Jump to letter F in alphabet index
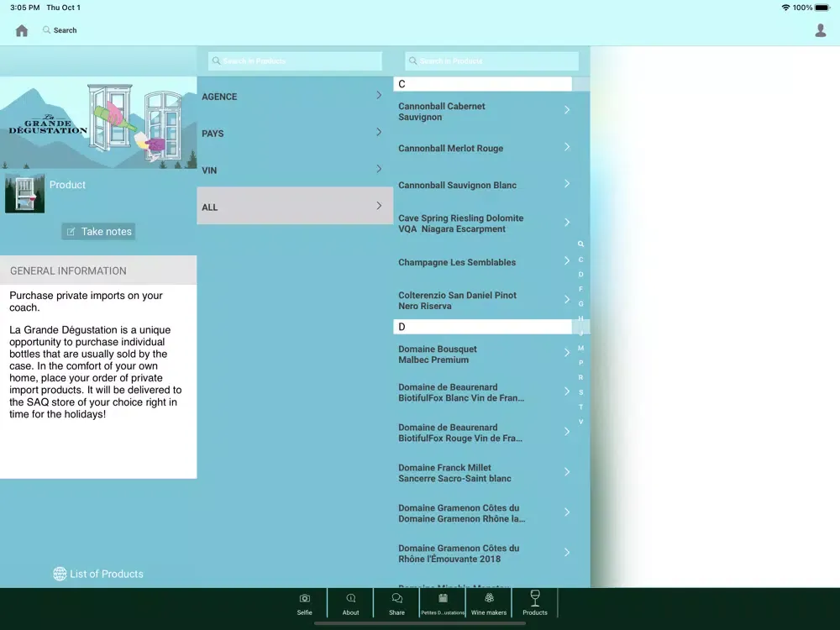Image resolution: width=840 pixels, height=630 pixels. coord(580,289)
